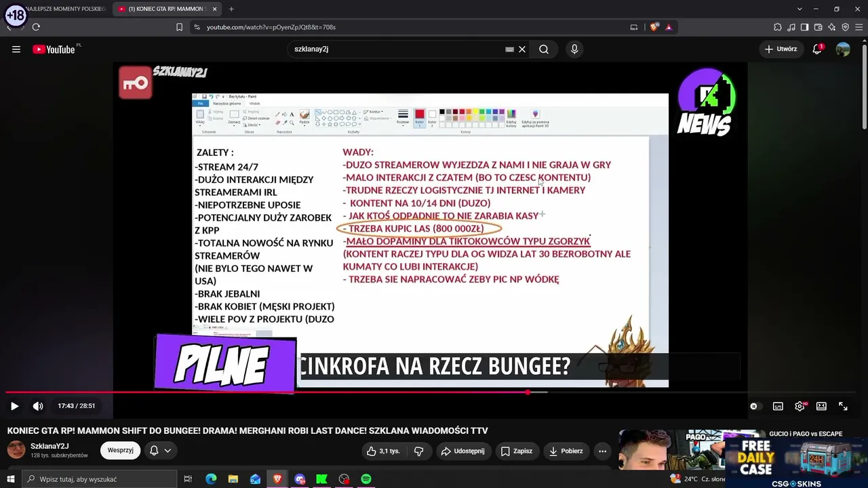
Task: Open the GUCIO i PAGO vs ESCAPE title
Action: pos(806,434)
